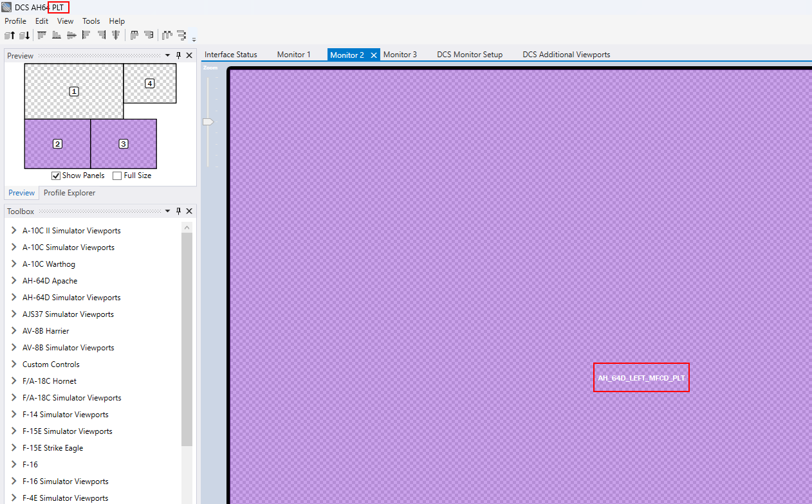Align selected controls to top edge

(x=42, y=35)
